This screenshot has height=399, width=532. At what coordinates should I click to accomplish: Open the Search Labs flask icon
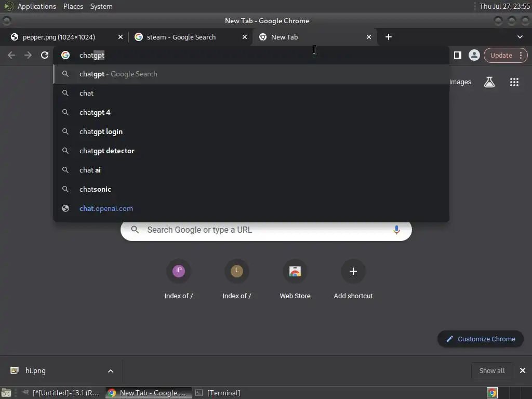(489, 82)
